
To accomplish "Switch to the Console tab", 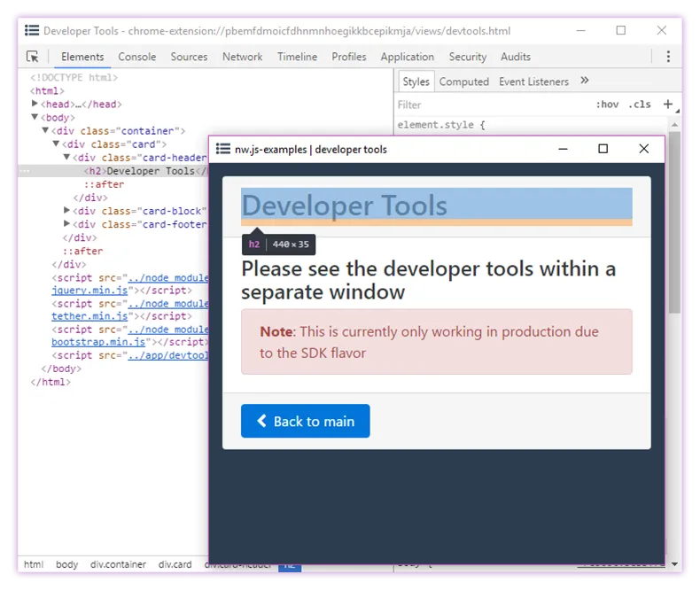I will point(137,57).
